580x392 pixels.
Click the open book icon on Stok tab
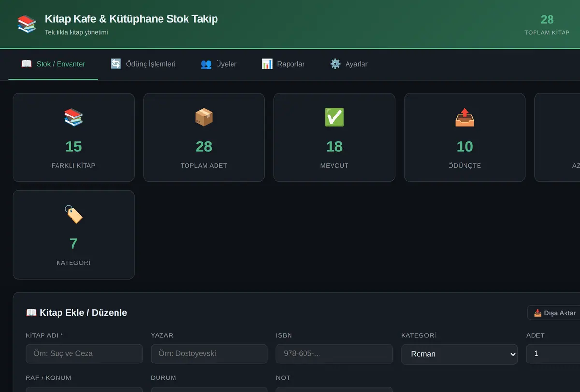pyautogui.click(x=27, y=64)
